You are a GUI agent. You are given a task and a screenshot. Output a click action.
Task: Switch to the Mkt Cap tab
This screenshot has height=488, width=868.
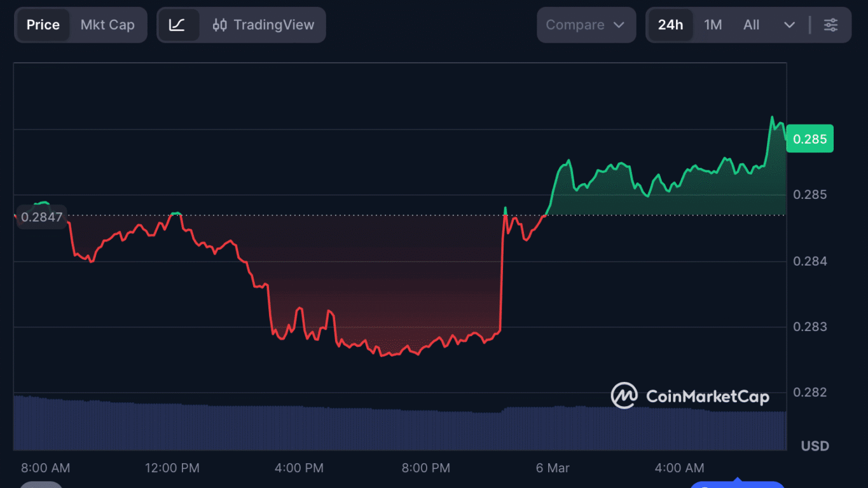coord(107,25)
